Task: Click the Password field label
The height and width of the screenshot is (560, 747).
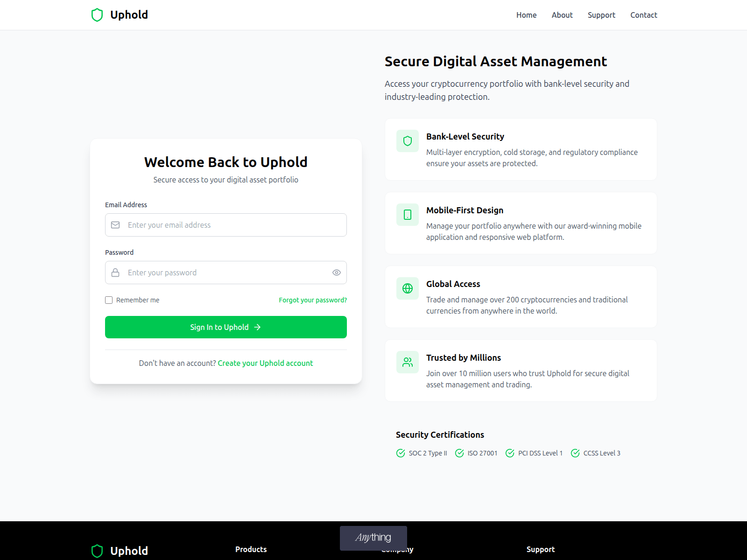Action: coord(119,252)
